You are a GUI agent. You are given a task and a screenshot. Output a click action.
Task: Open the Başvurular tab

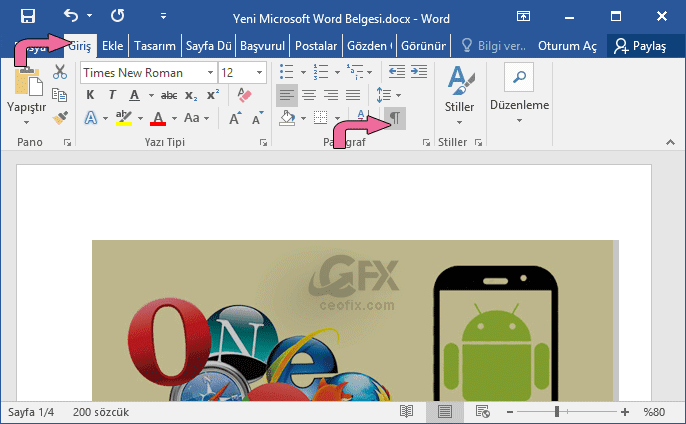262,46
